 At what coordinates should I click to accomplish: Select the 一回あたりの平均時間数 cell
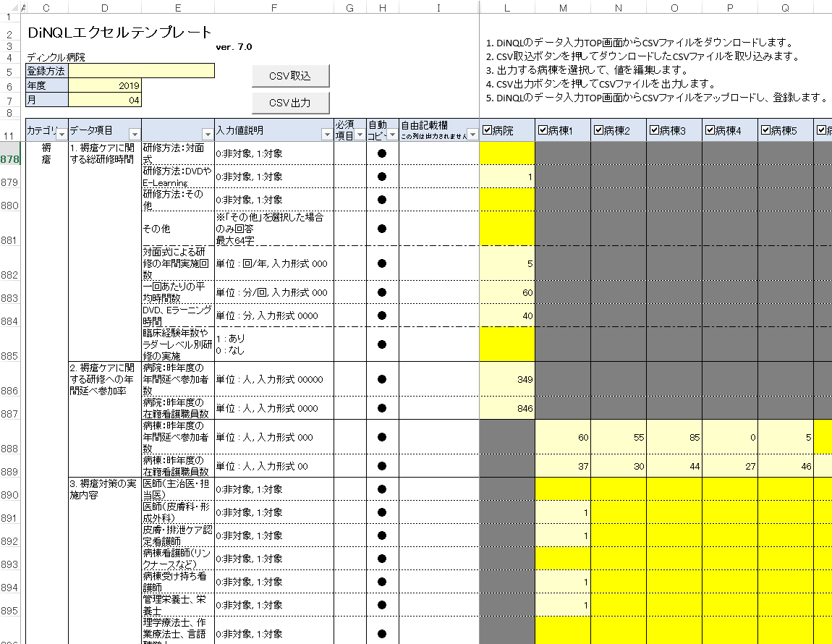178,292
